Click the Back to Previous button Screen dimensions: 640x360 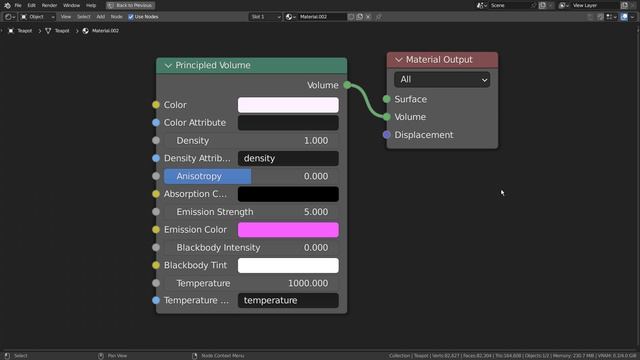tap(131, 5)
